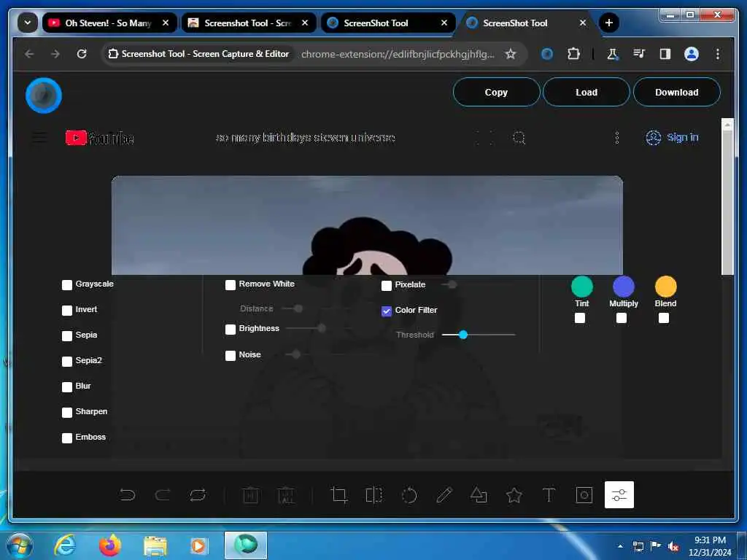Select the Flip/mirror tool
Image resolution: width=747 pixels, height=560 pixels.
[374, 495]
